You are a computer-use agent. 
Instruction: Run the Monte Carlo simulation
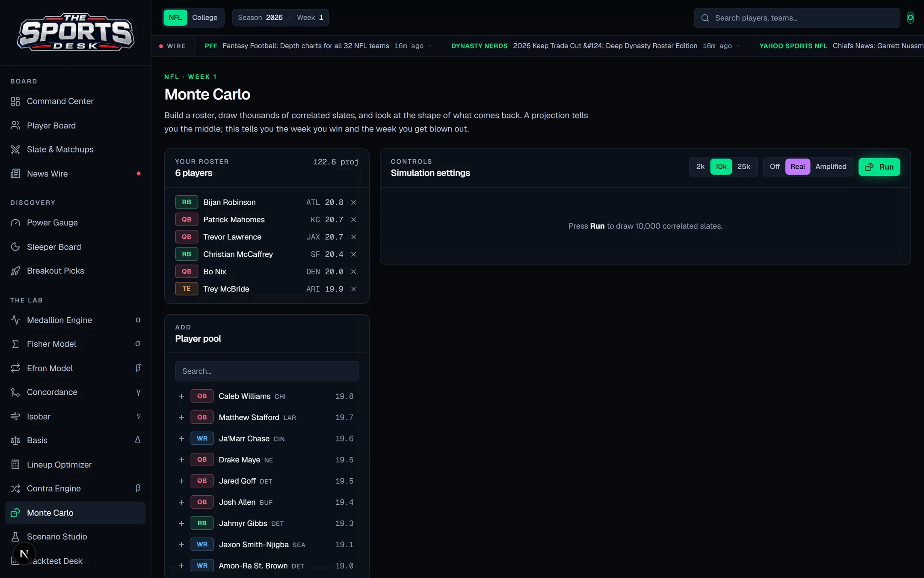click(879, 167)
